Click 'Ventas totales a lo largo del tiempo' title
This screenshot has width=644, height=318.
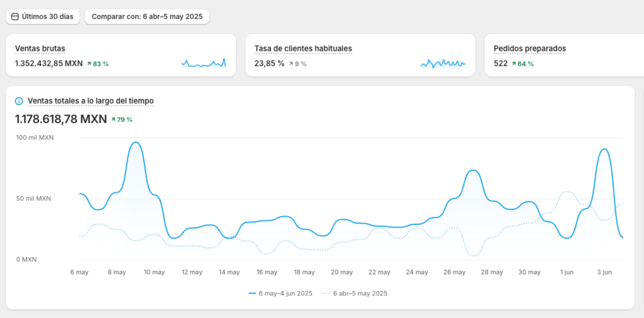click(x=91, y=101)
